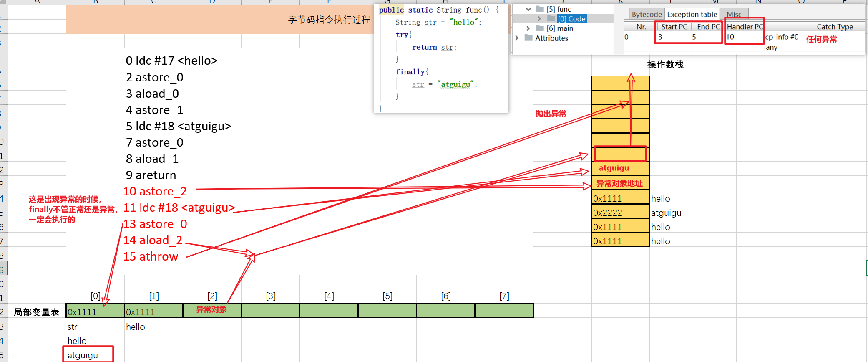The image size is (868, 362).
Task: Select the [0] index cell
Action: [x=96, y=296]
